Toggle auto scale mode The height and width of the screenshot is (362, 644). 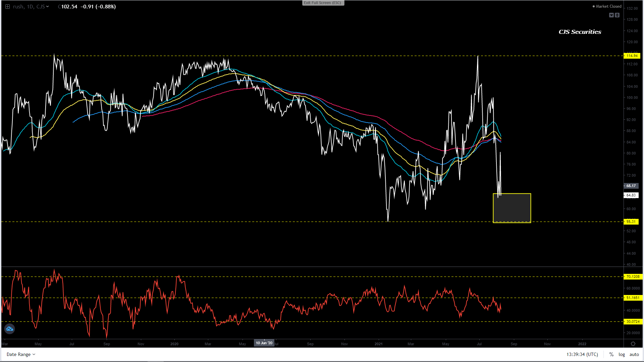634,354
